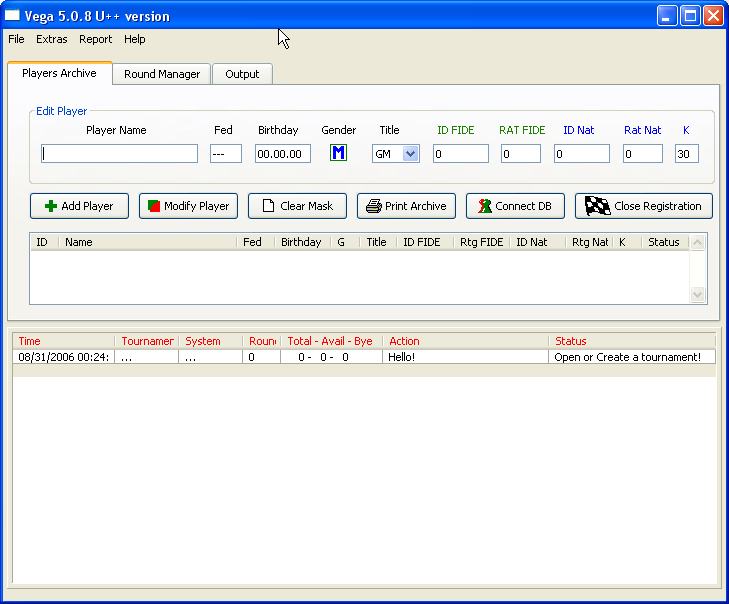This screenshot has height=604, width=729.
Task: Open the Title GM dropdown
Action: tap(409, 154)
